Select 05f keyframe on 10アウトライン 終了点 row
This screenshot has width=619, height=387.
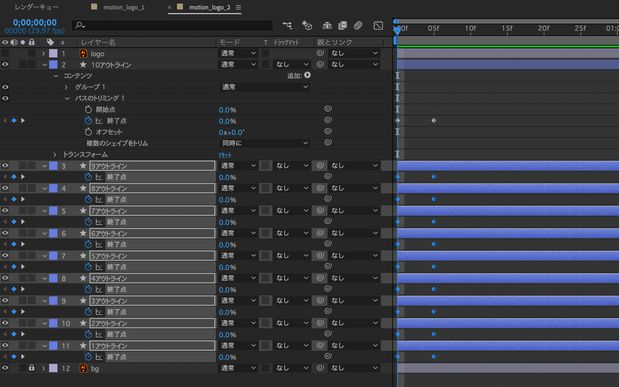tap(434, 120)
